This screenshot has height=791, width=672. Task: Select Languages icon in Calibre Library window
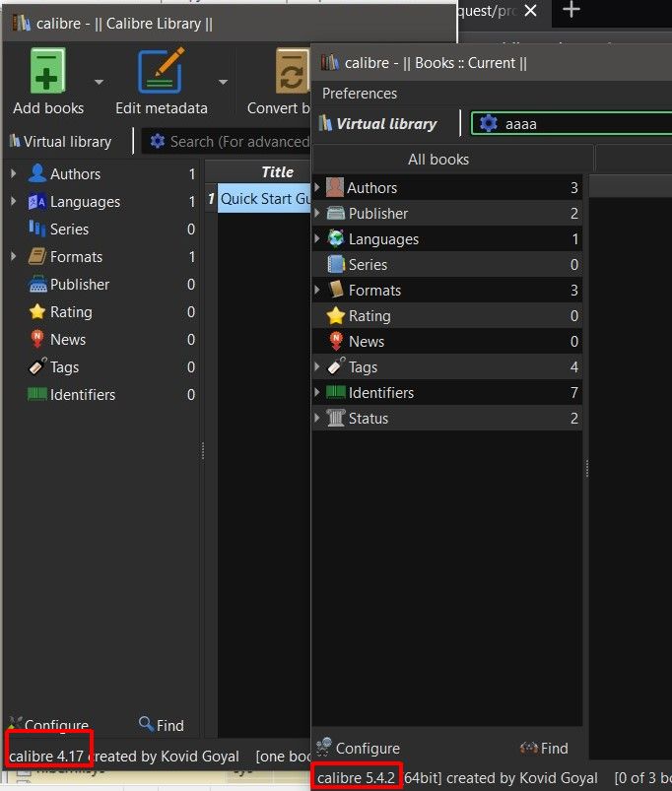click(36, 201)
